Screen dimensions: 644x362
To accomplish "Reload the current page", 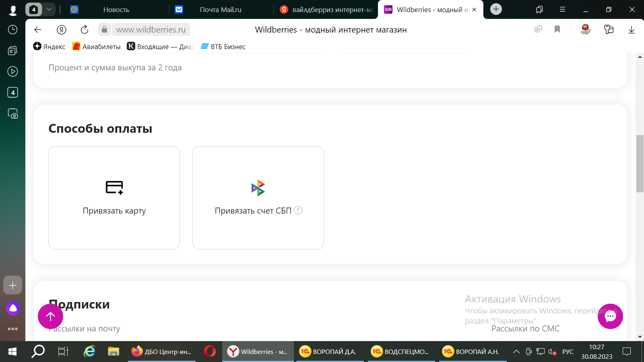I will (85, 29).
